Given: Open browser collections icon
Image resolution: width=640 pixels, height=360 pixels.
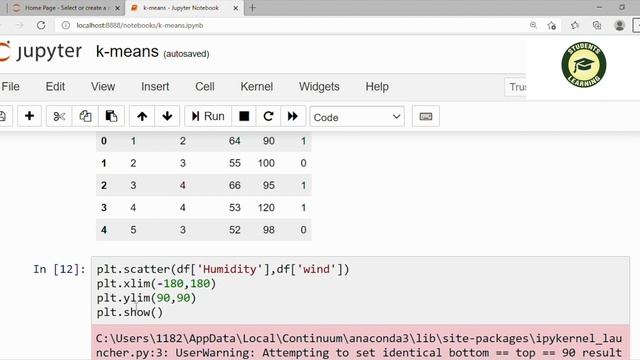Looking at the screenshot, I should 597,25.
